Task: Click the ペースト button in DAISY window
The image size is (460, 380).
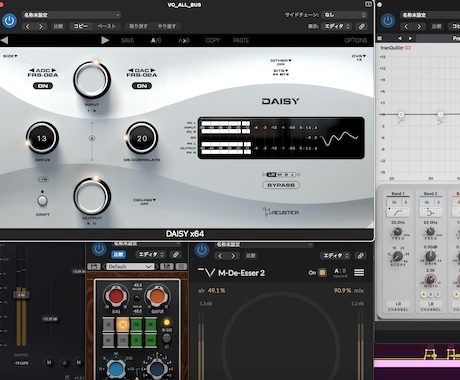Action: (106, 26)
